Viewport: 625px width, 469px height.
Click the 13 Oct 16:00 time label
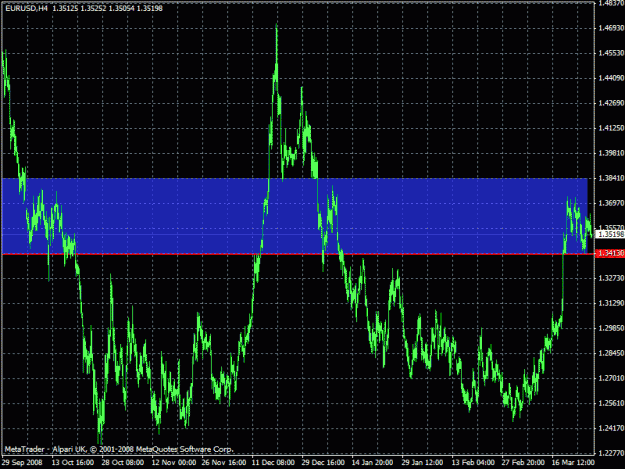click(x=73, y=463)
